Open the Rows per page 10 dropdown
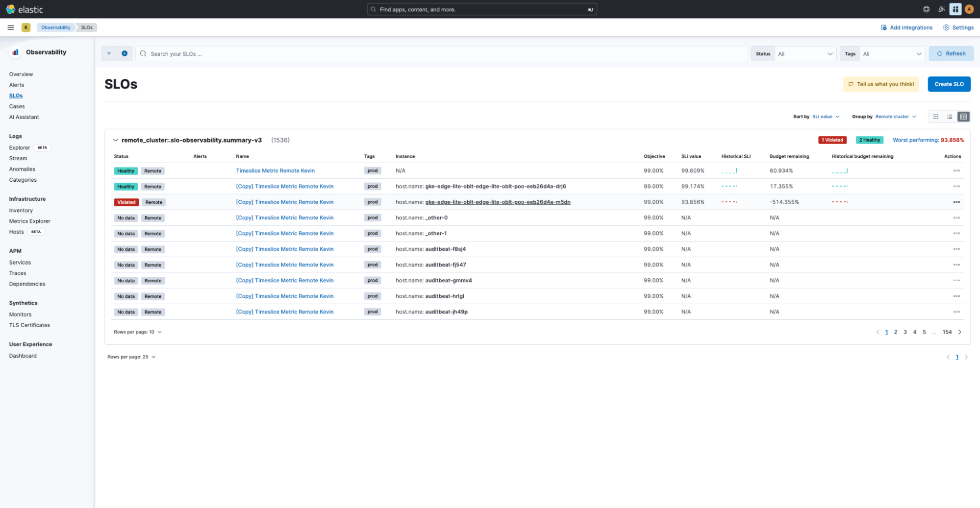980x508 pixels. click(x=138, y=332)
